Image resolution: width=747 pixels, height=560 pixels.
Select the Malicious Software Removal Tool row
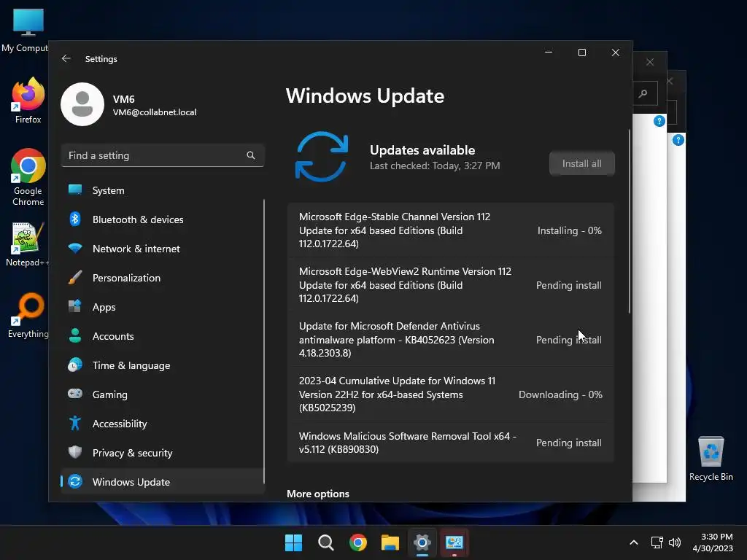451,443
